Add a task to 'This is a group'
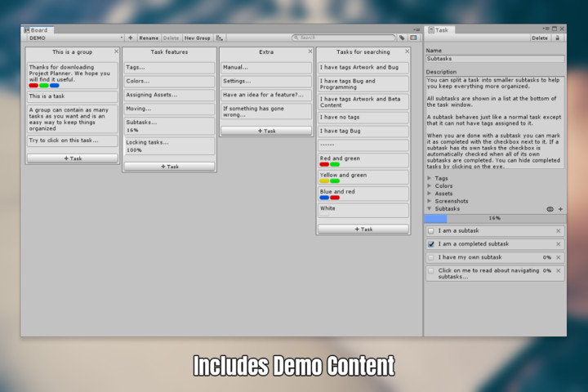Viewport: 588px width, 392px height. pyautogui.click(x=73, y=158)
